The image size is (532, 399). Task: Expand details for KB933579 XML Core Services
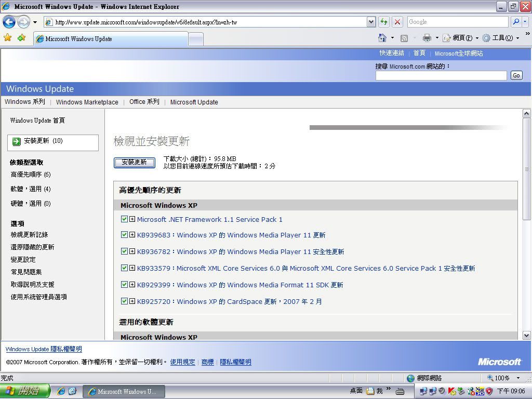point(132,268)
